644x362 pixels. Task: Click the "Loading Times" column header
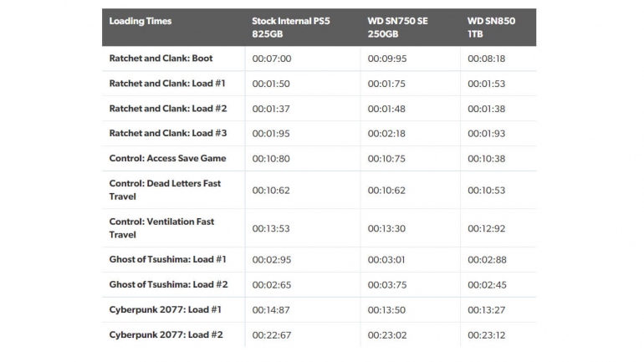point(140,21)
